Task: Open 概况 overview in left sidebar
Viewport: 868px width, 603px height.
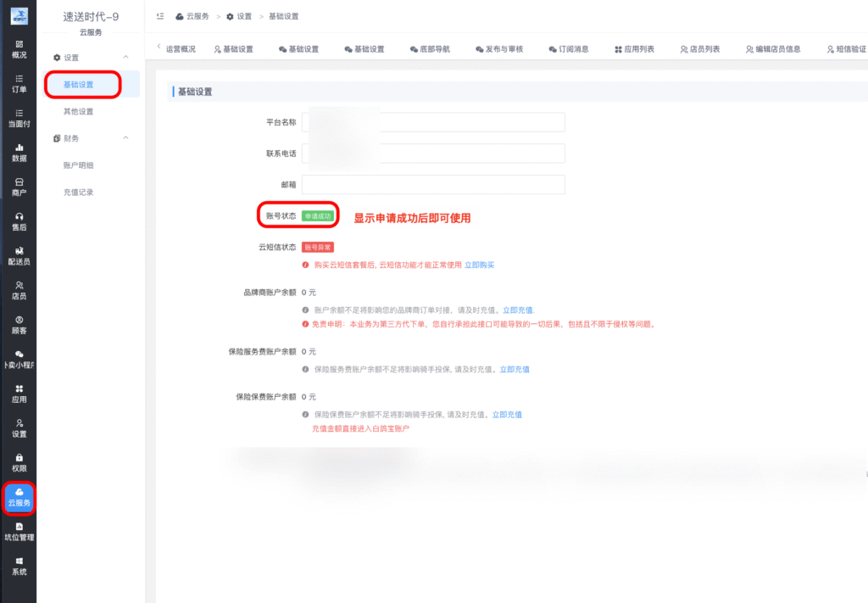Action: pos(18,49)
